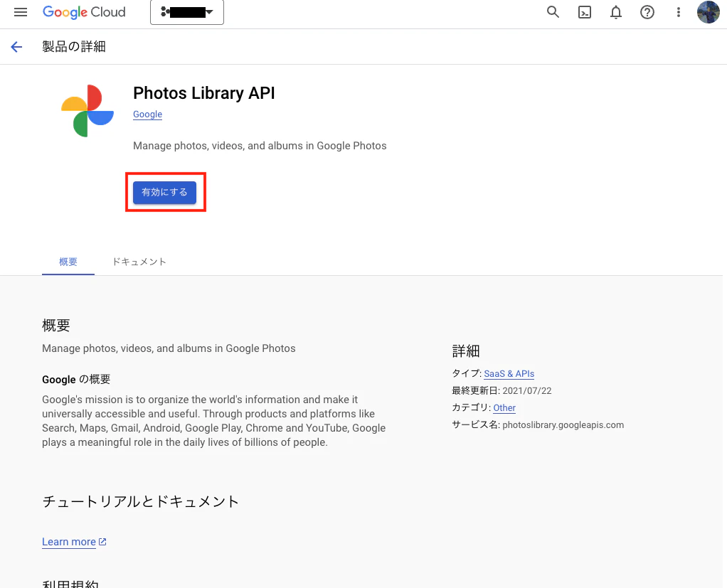Open the Other category link
Image resolution: width=727 pixels, height=588 pixels.
(504, 407)
